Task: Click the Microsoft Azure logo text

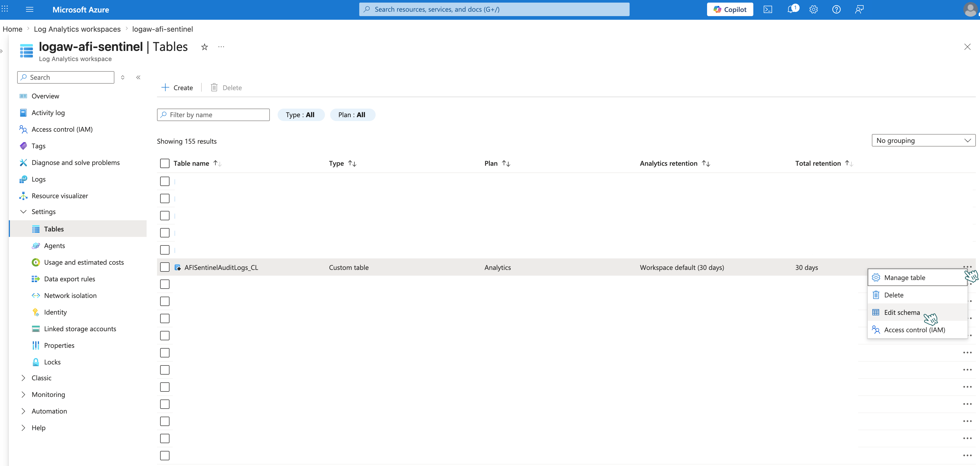Action: (x=81, y=10)
